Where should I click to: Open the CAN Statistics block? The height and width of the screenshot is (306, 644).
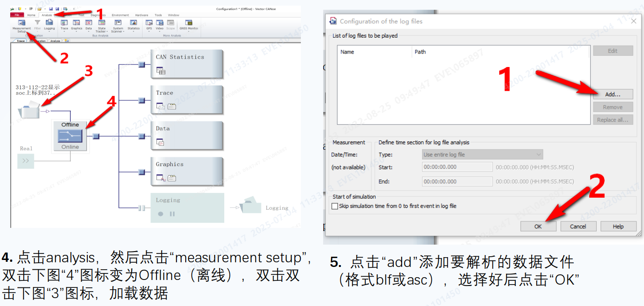(187, 64)
